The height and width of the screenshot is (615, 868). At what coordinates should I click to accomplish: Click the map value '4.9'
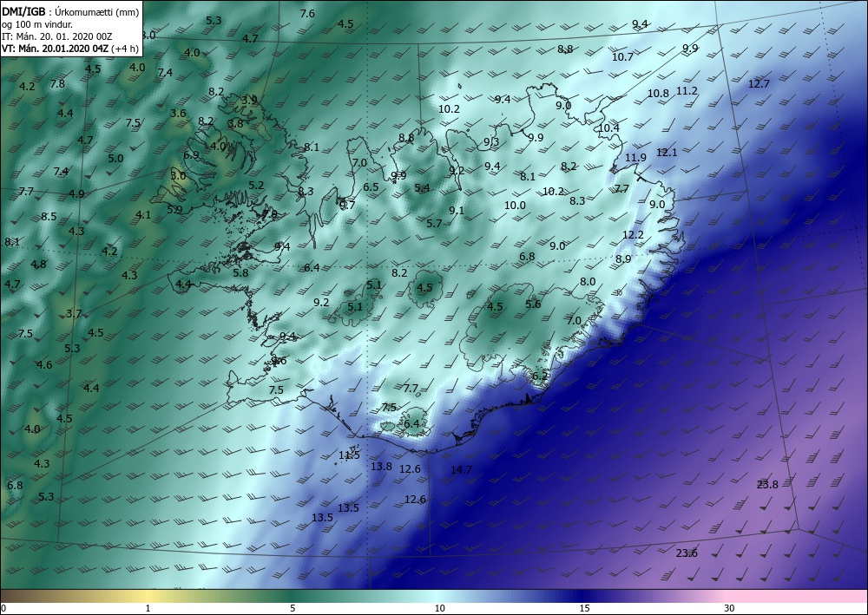click(x=77, y=194)
